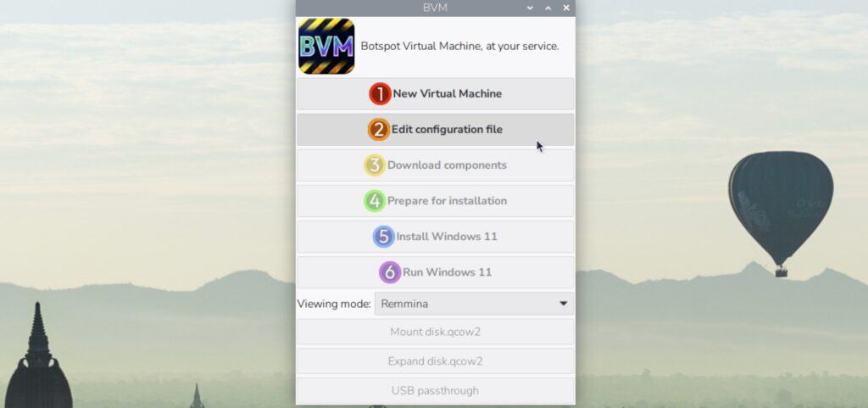Click the red number 1 icon
868x408 pixels.
(380, 94)
